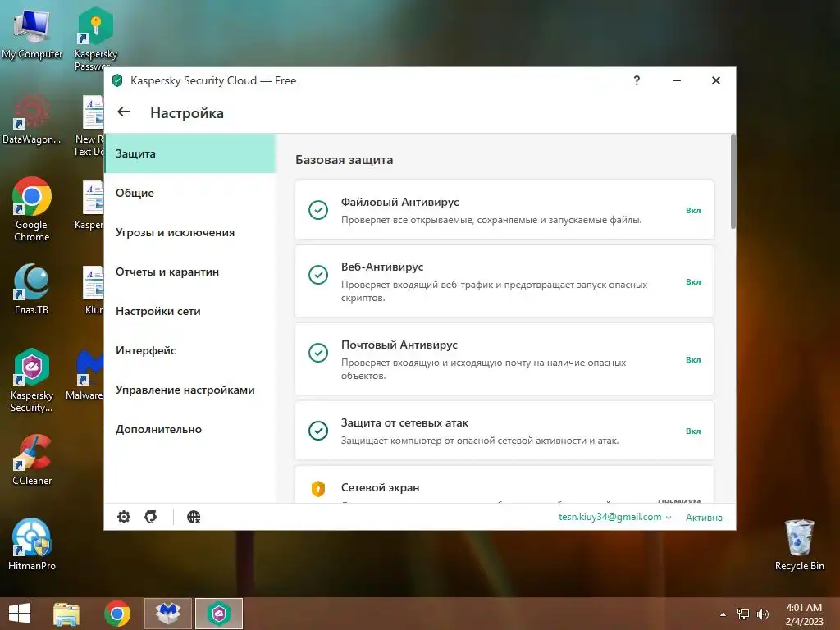This screenshot has height=630, width=840.
Task: Open File Explorer from the taskbar
Action: point(66,614)
